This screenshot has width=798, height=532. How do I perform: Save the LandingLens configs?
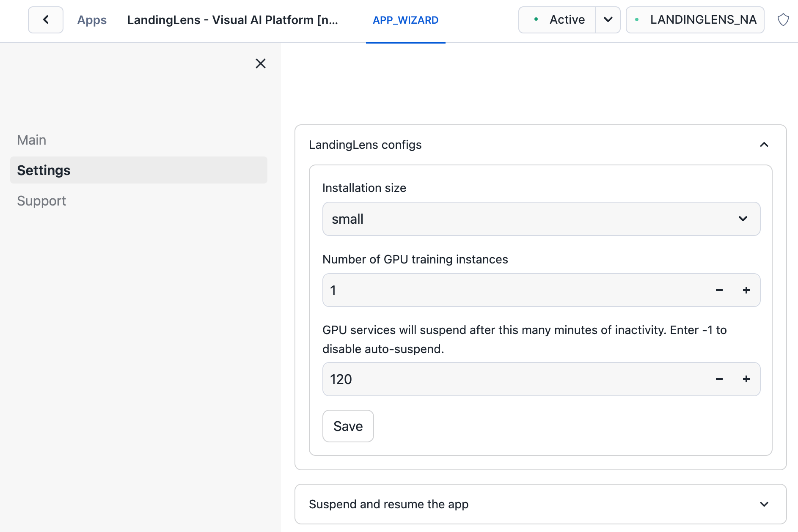pos(348,426)
